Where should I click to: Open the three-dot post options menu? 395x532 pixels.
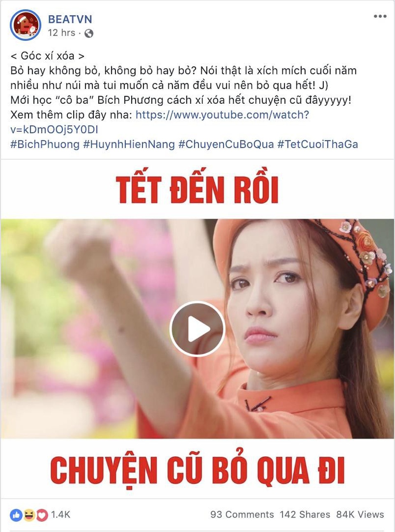pyautogui.click(x=380, y=16)
